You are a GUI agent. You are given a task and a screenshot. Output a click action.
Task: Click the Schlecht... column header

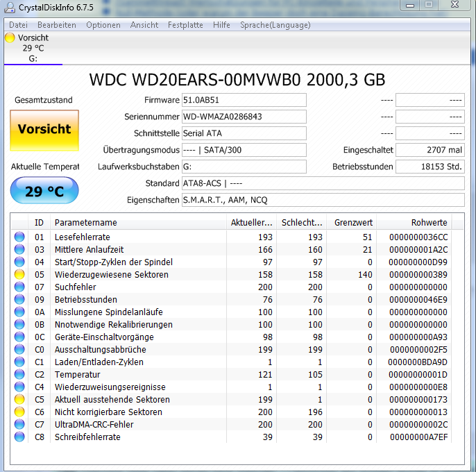click(x=301, y=223)
